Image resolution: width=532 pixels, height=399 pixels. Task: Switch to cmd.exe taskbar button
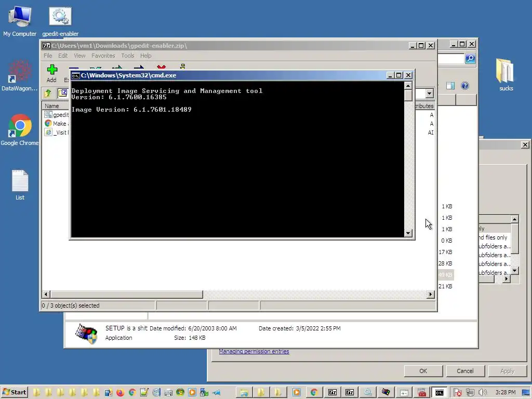pyautogui.click(x=440, y=393)
